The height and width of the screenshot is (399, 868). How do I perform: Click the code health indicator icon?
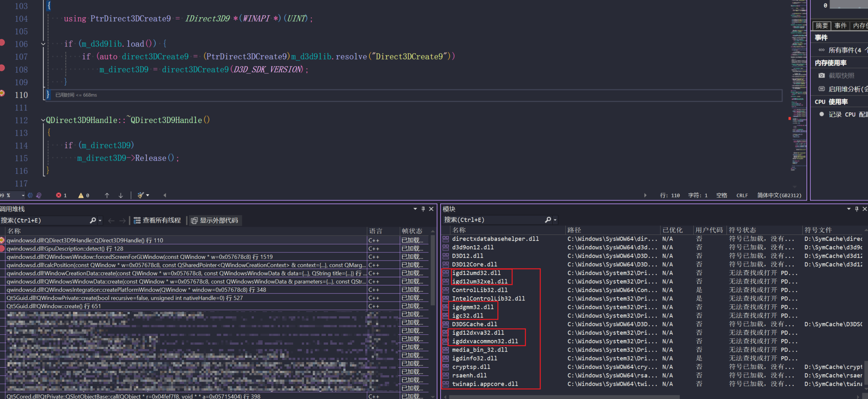[x=30, y=195]
